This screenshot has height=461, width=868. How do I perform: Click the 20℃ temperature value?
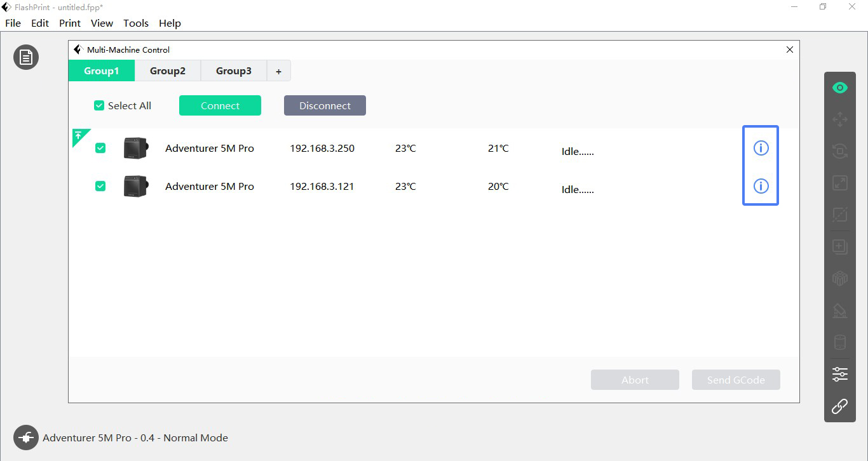click(x=498, y=186)
